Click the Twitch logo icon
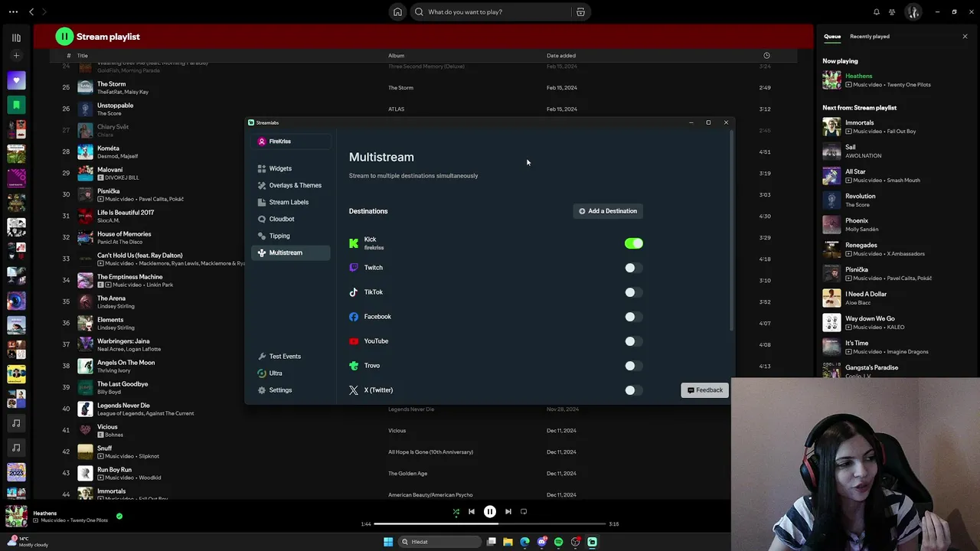This screenshot has height=551, width=980. pyautogui.click(x=354, y=268)
